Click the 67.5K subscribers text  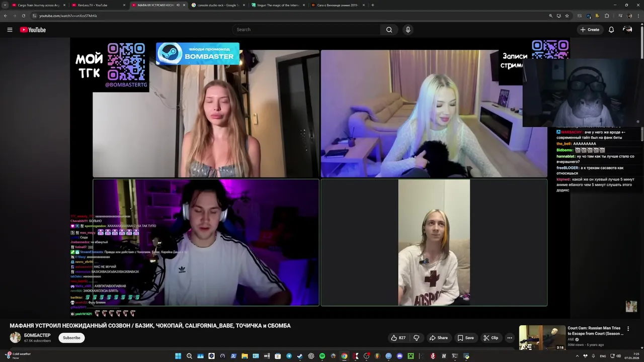tap(37, 341)
